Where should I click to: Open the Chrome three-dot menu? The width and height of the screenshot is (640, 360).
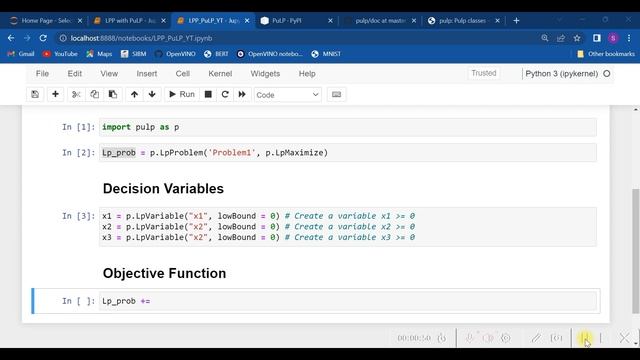[x=629, y=38]
